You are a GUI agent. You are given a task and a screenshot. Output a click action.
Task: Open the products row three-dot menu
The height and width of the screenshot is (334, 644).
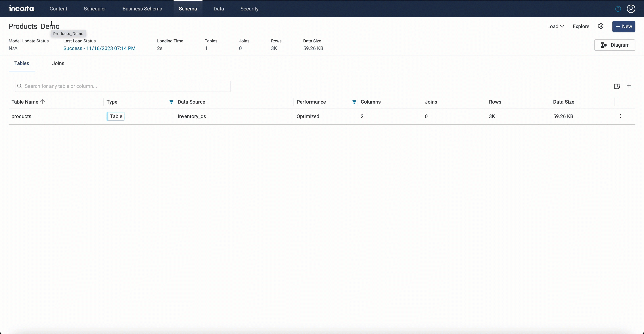pos(620,116)
